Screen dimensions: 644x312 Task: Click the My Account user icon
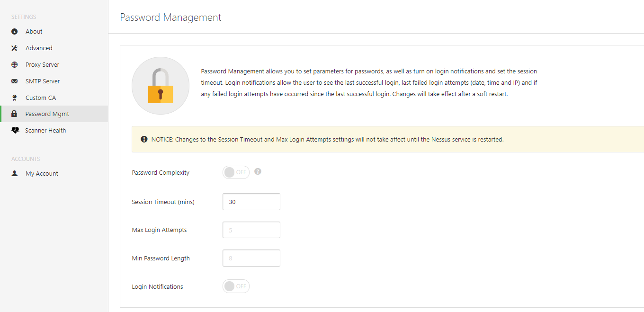click(14, 173)
